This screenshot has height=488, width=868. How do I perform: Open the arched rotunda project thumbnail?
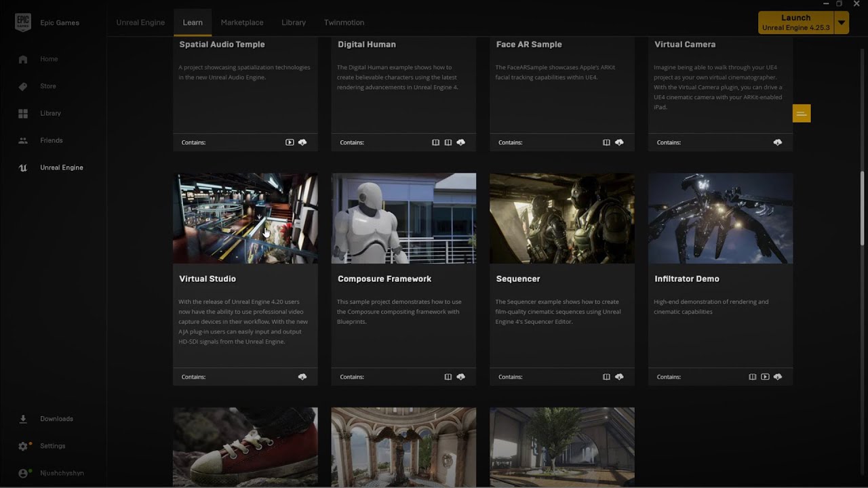pos(403,447)
